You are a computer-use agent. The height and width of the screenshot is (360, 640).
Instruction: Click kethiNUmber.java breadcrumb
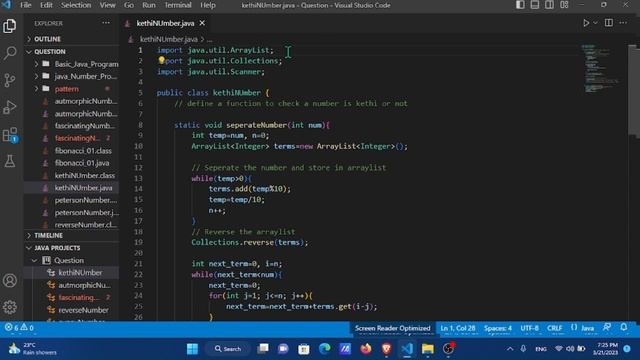pos(169,39)
